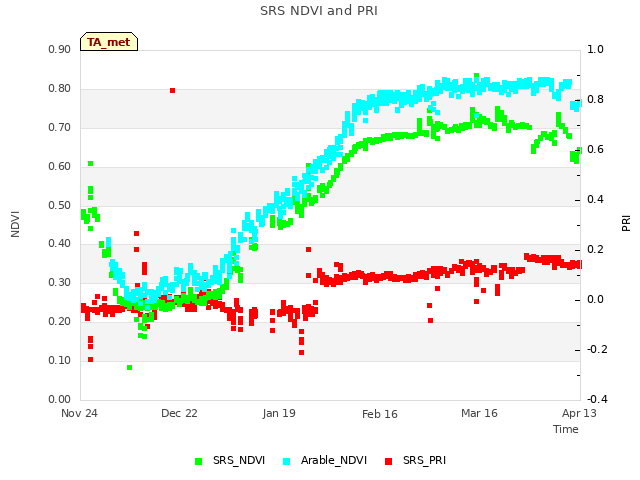The height and width of the screenshot is (480, 640).
Task: Select the SRS_PRI legend label
Action: [424, 461]
